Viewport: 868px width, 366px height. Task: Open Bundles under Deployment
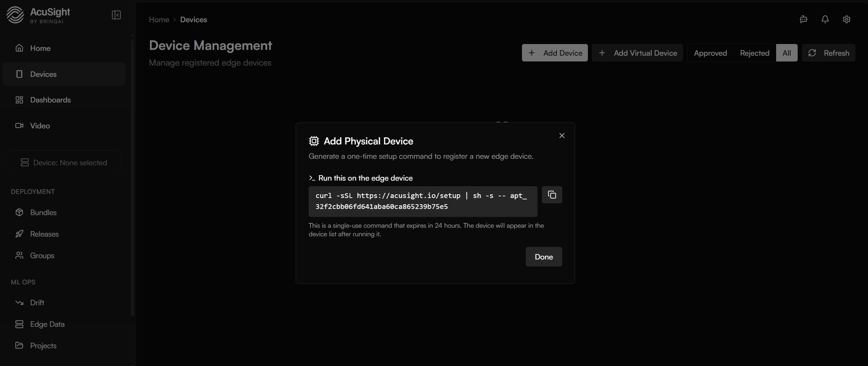tap(64, 212)
